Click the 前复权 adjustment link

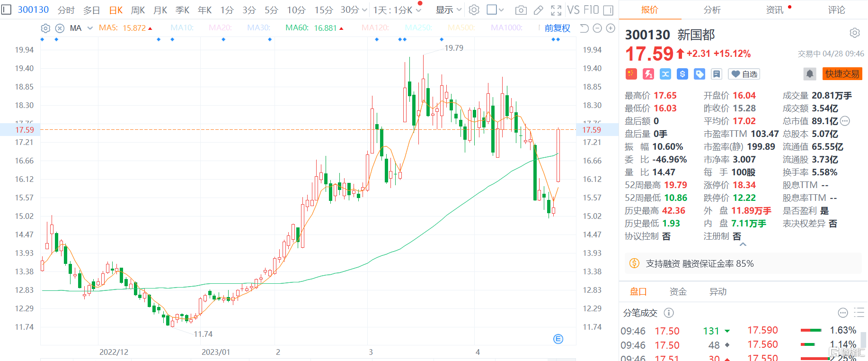558,28
